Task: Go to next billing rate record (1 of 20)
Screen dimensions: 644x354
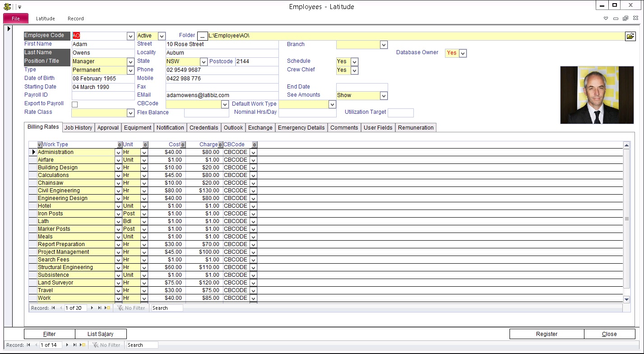Action: 92,308
